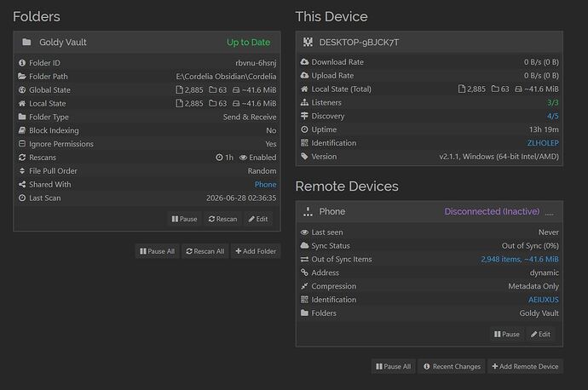588x390 pixels.
Task: Click Pause All under Remote Devices
Action: pyautogui.click(x=394, y=366)
